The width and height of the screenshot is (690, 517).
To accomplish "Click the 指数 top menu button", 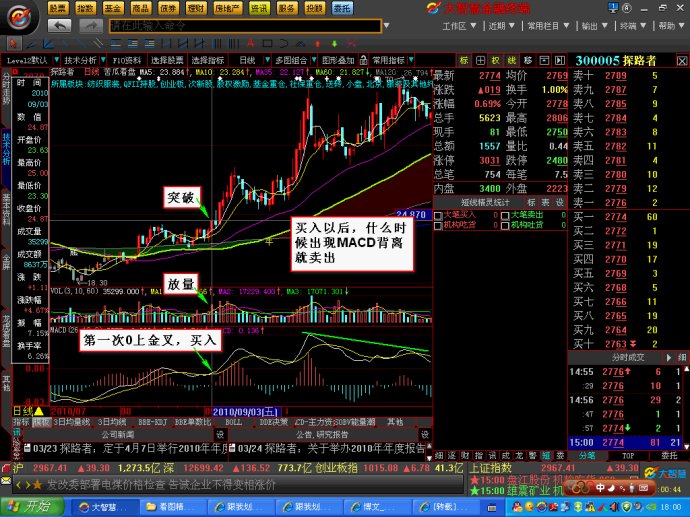I will click(x=85, y=8).
